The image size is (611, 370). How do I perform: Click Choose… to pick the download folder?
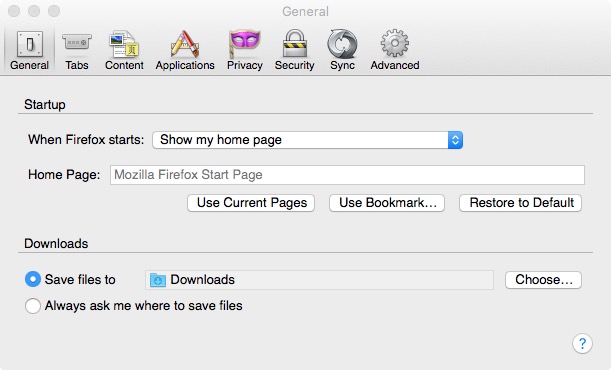click(x=544, y=280)
